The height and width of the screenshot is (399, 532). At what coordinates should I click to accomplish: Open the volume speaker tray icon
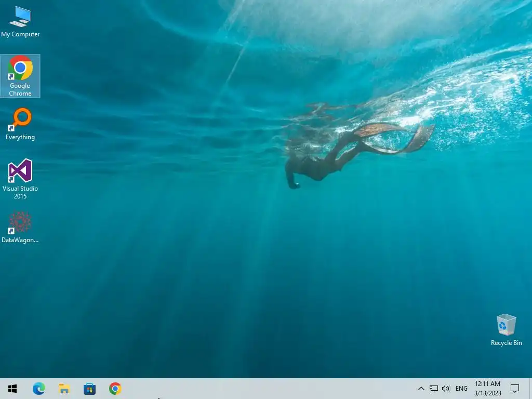pyautogui.click(x=446, y=389)
